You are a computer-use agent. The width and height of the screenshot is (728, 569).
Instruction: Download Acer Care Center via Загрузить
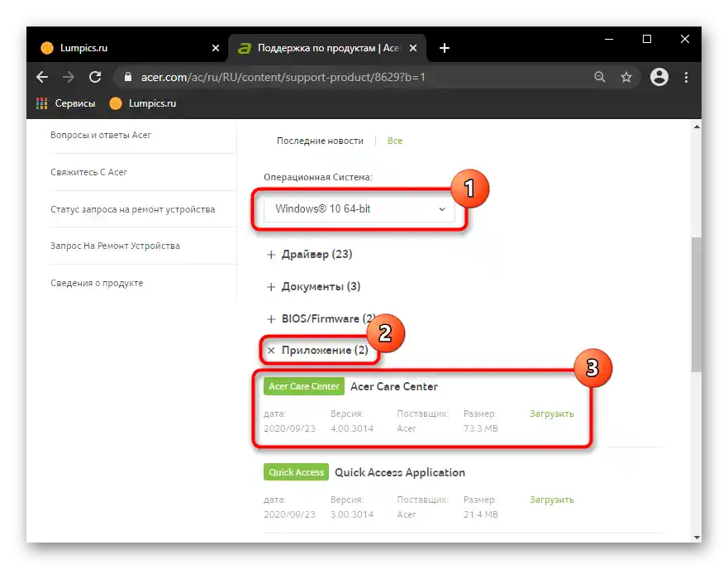pyautogui.click(x=551, y=414)
